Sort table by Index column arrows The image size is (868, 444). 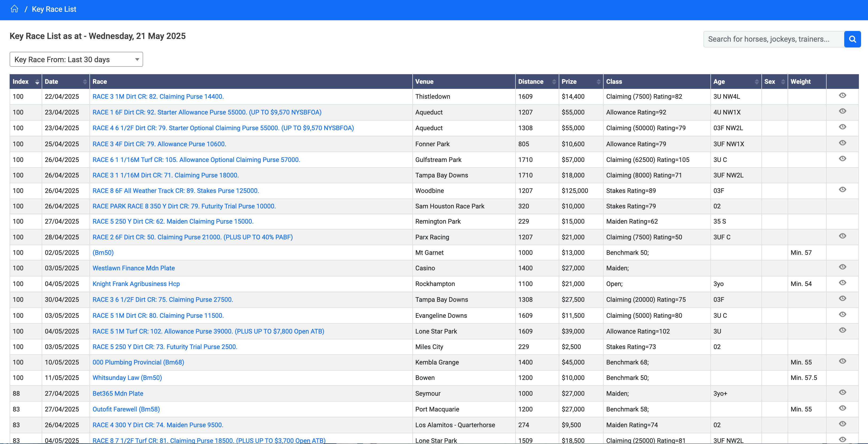click(37, 81)
